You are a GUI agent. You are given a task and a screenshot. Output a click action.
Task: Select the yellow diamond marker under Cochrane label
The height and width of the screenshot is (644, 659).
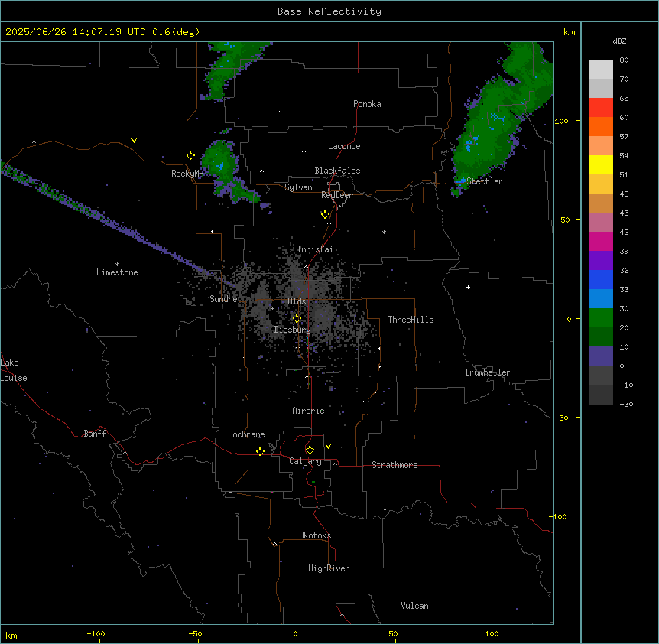tap(260, 451)
